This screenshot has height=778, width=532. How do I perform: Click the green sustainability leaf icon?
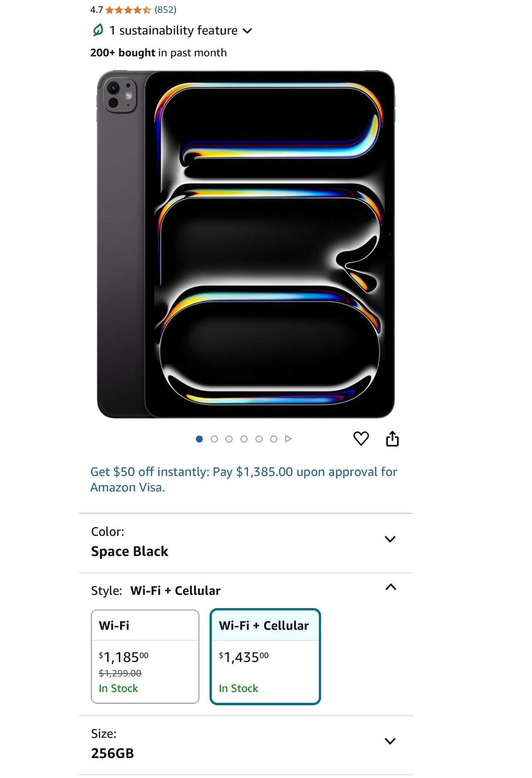pyautogui.click(x=98, y=30)
